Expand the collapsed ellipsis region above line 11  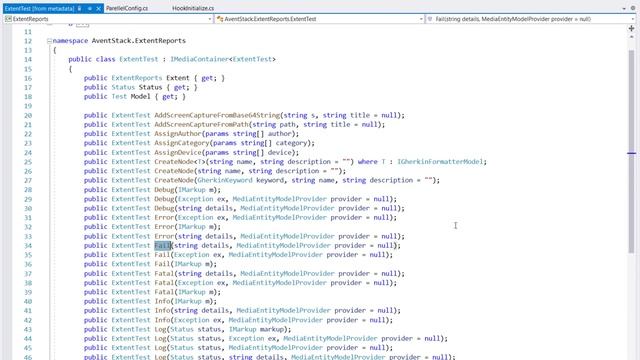point(82,24)
